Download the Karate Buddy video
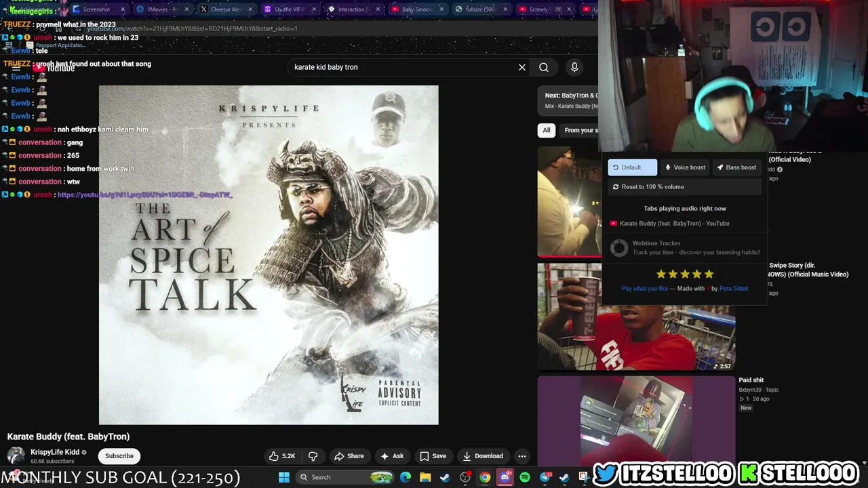868x488 pixels. [x=483, y=456]
